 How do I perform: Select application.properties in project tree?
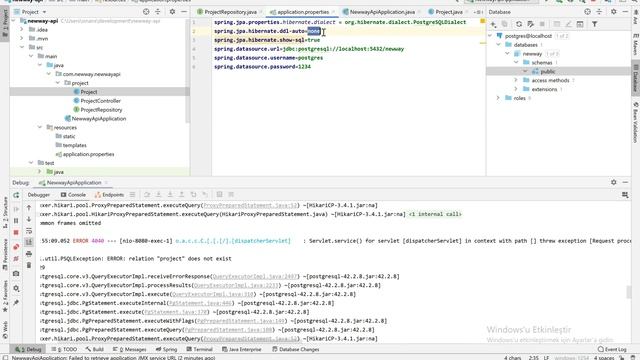pyautogui.click(x=88, y=154)
